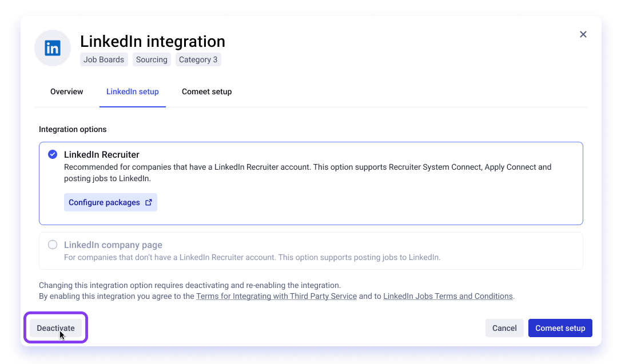This screenshot has width=621, height=364.
Task: Click the 'Changing this integration option' note
Action: (190, 285)
